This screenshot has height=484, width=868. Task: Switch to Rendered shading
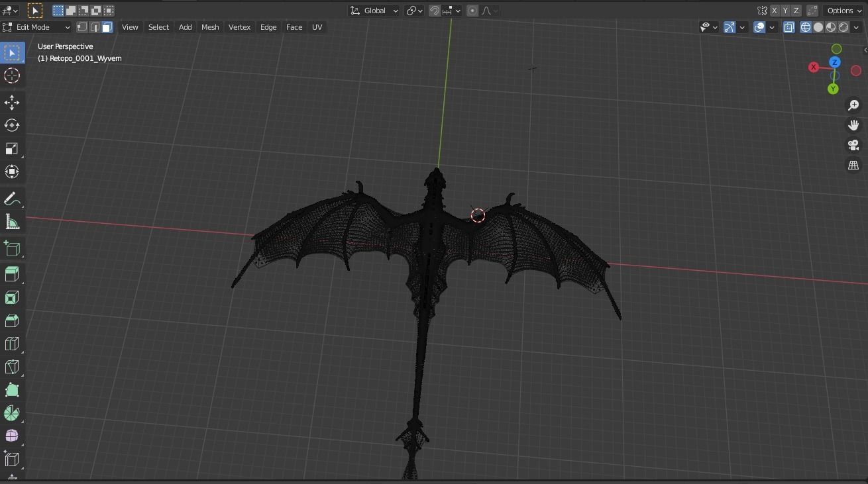[x=843, y=27]
